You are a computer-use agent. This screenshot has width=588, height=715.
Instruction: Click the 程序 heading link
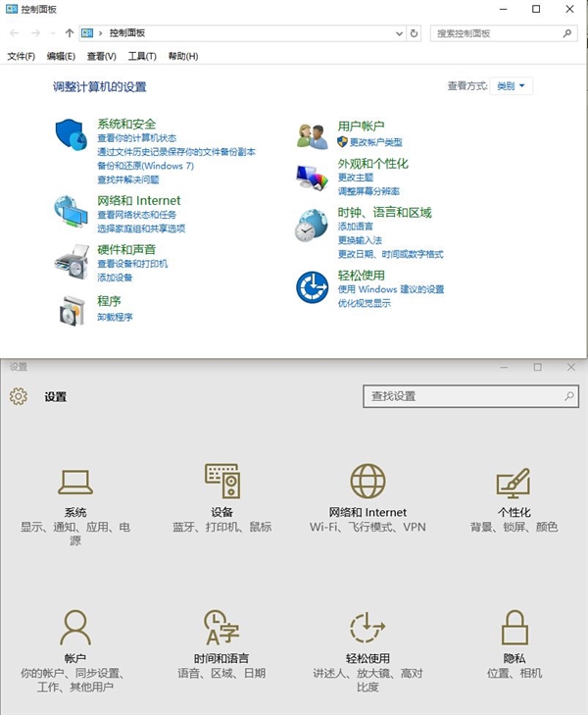[109, 301]
